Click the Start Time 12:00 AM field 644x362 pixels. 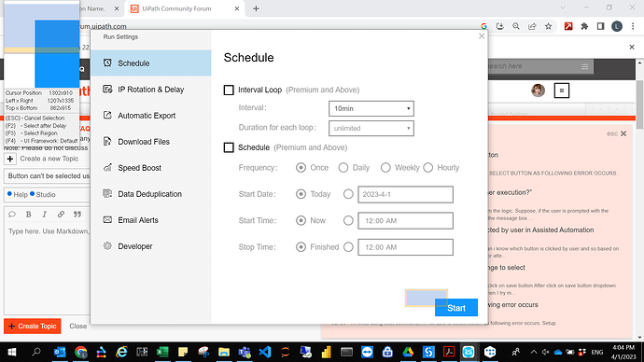[405, 221]
